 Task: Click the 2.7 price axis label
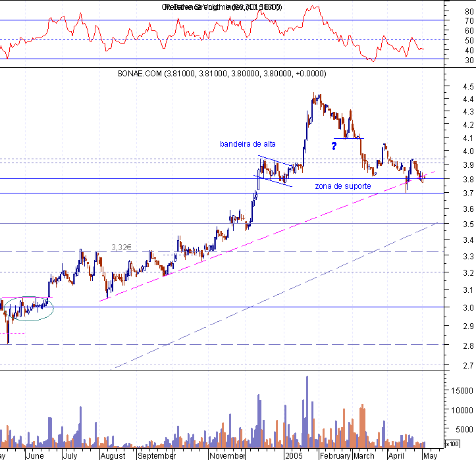coord(468,365)
